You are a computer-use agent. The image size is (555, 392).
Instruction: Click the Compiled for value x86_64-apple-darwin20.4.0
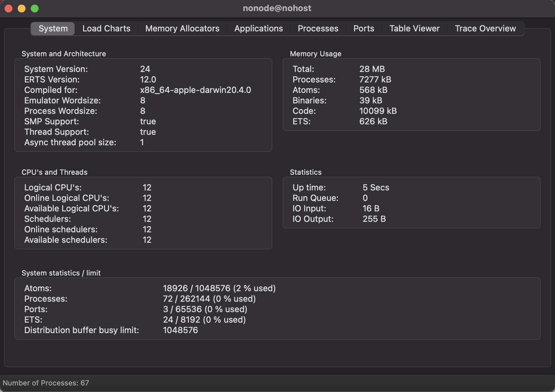[x=195, y=90]
